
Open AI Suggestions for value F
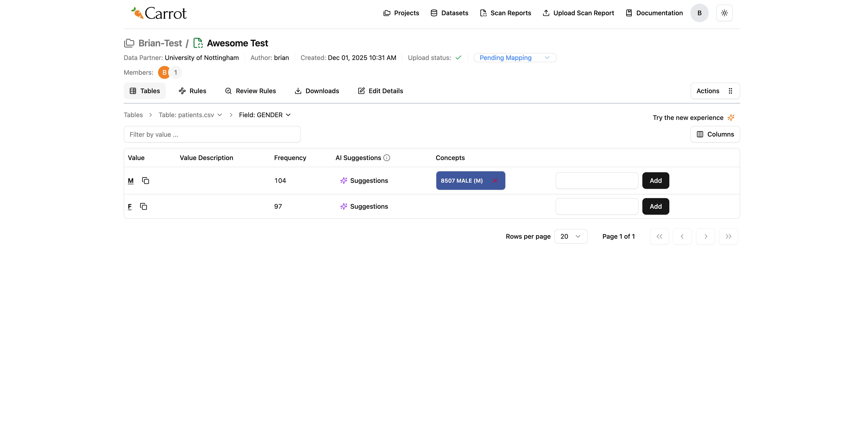364,206
